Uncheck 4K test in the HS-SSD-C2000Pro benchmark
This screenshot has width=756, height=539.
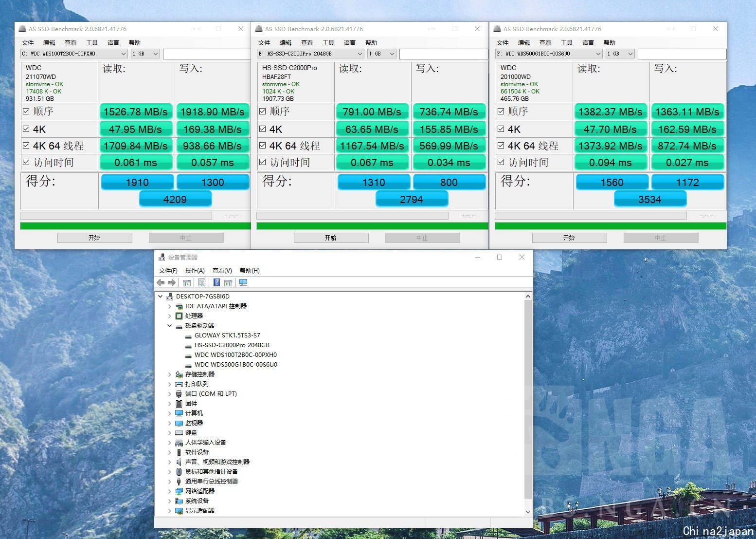pyautogui.click(x=263, y=129)
